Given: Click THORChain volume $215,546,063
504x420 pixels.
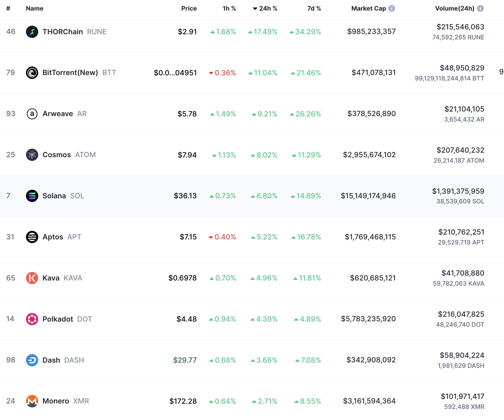Looking at the screenshot, I should point(460,27).
